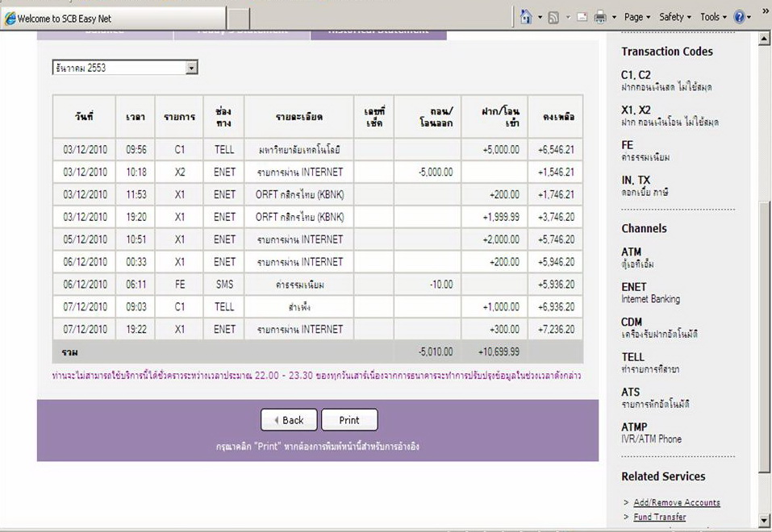
Task: Click the ATMP entry in the Channels legend
Action: click(651, 433)
